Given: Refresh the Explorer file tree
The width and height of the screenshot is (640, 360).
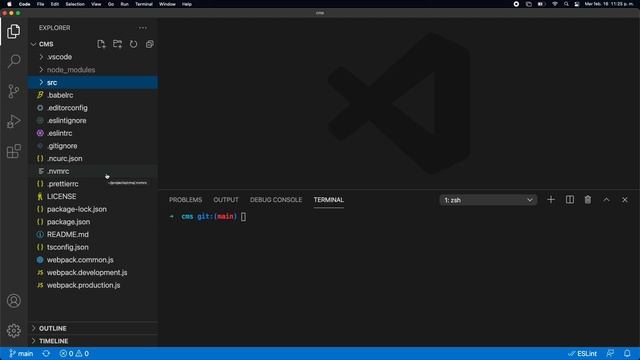Looking at the screenshot, I should point(133,44).
